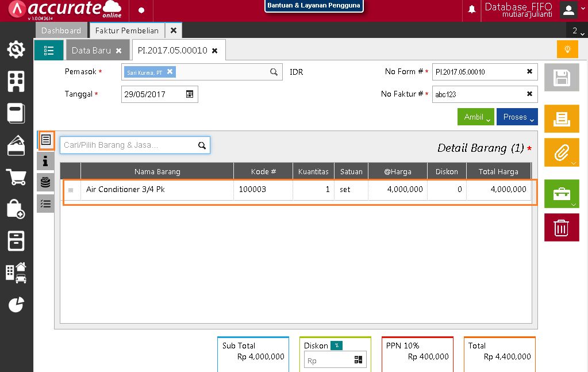Viewport: 588px width, 372px height.
Task: Open the calendar picker for Tanggal
Action: [190, 94]
